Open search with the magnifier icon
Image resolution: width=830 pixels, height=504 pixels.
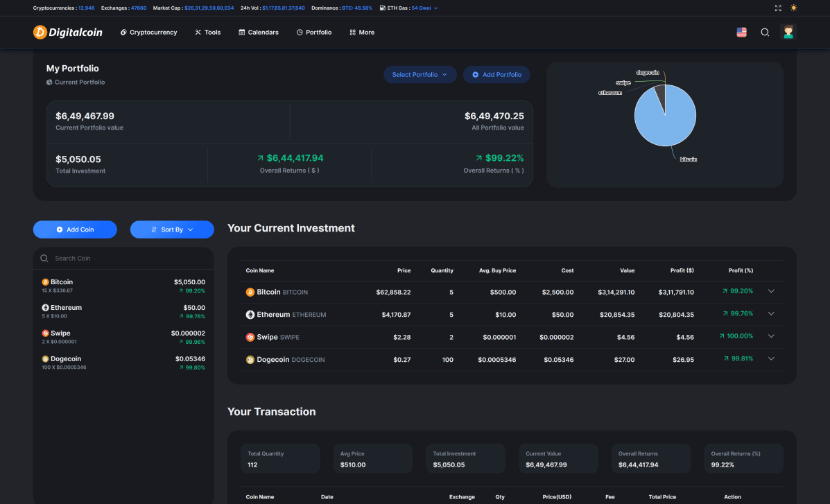[765, 33]
